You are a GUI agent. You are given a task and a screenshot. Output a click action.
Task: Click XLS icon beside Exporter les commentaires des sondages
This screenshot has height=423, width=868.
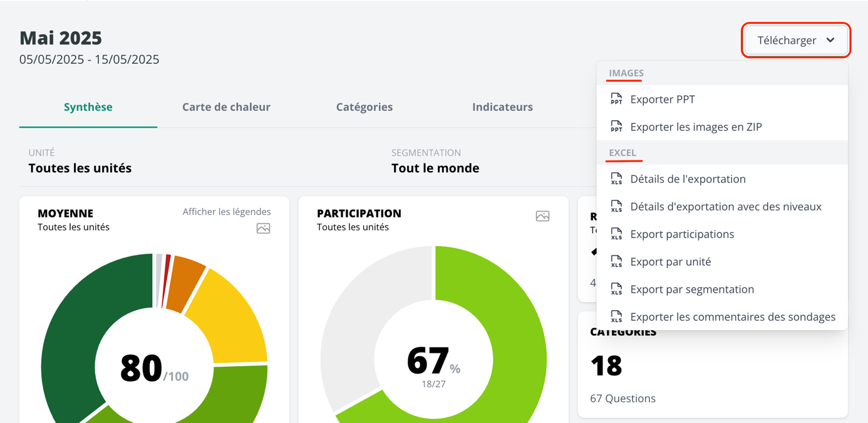tap(617, 316)
